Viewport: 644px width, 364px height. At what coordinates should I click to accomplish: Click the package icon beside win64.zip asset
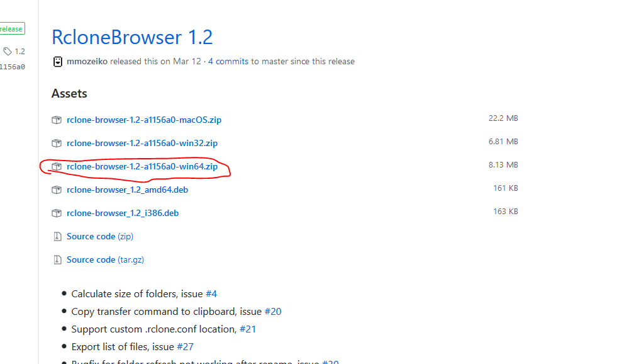point(56,167)
